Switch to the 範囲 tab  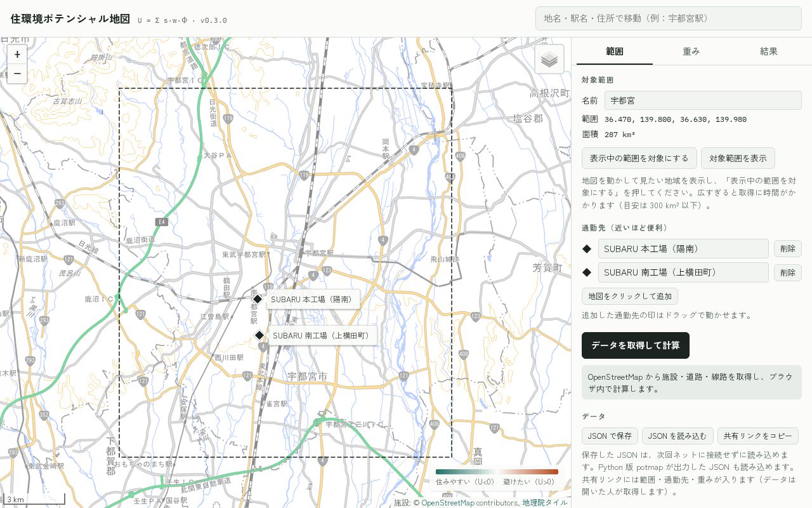(615, 51)
